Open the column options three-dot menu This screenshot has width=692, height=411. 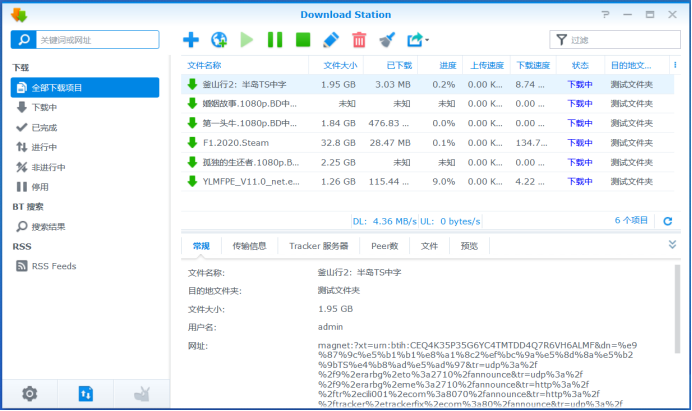(x=675, y=65)
